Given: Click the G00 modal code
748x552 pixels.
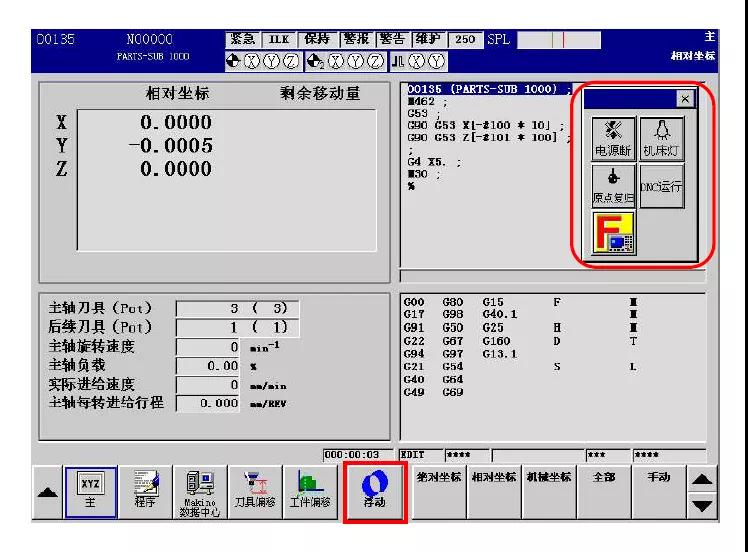Looking at the screenshot, I should [x=414, y=302].
